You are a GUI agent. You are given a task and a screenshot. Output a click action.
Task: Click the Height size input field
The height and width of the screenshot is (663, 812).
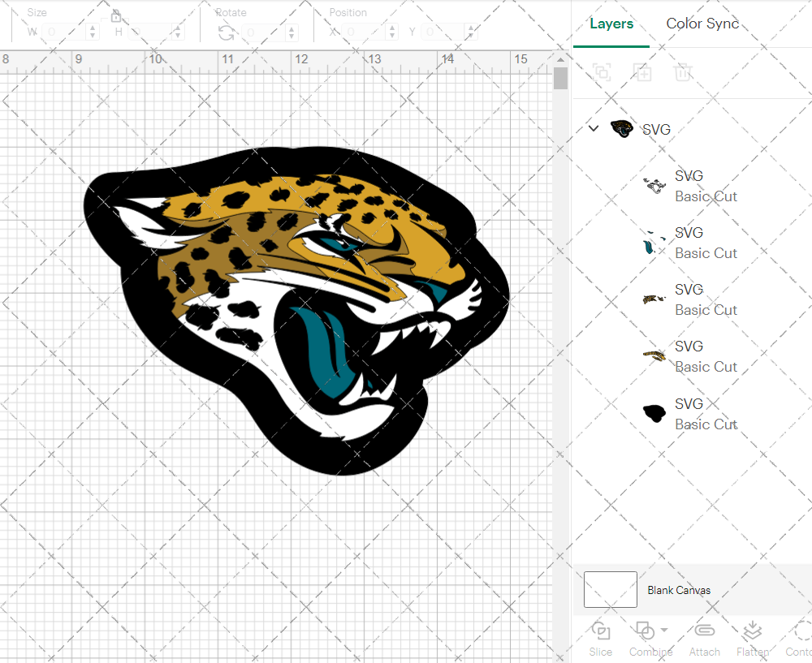(x=149, y=32)
